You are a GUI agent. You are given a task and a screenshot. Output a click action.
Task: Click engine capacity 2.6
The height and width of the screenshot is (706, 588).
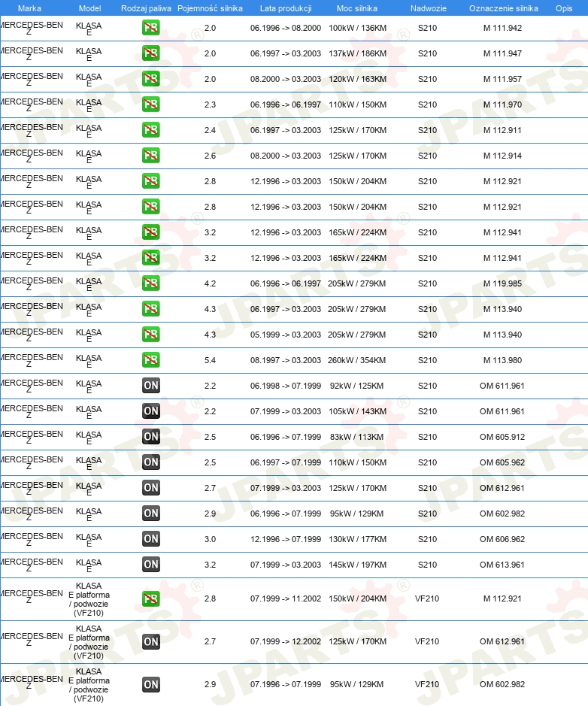(x=210, y=156)
